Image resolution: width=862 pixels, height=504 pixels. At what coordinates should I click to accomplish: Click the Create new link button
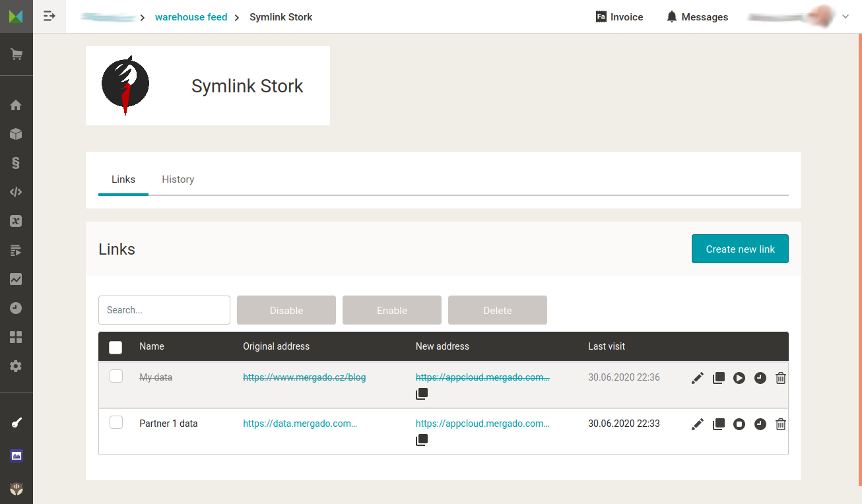click(740, 249)
